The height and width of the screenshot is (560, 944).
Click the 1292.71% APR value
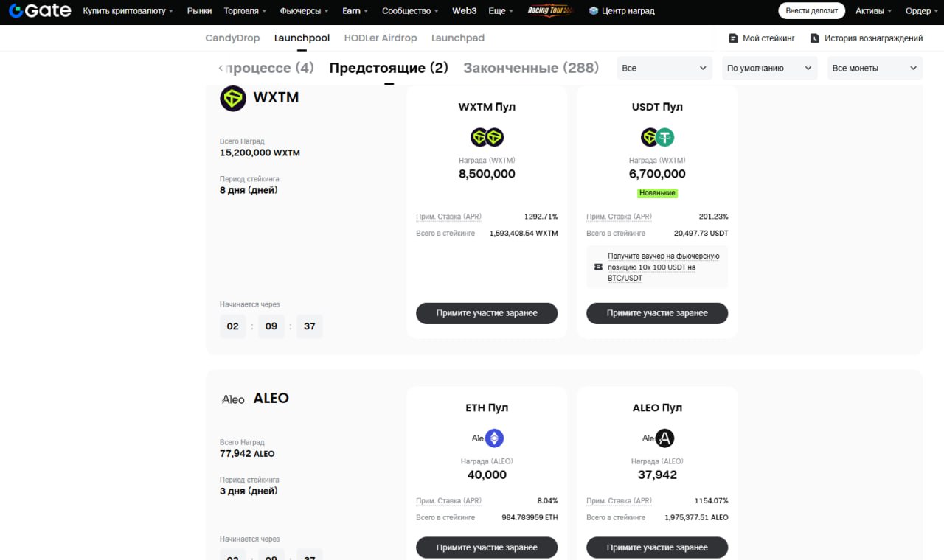point(541,217)
